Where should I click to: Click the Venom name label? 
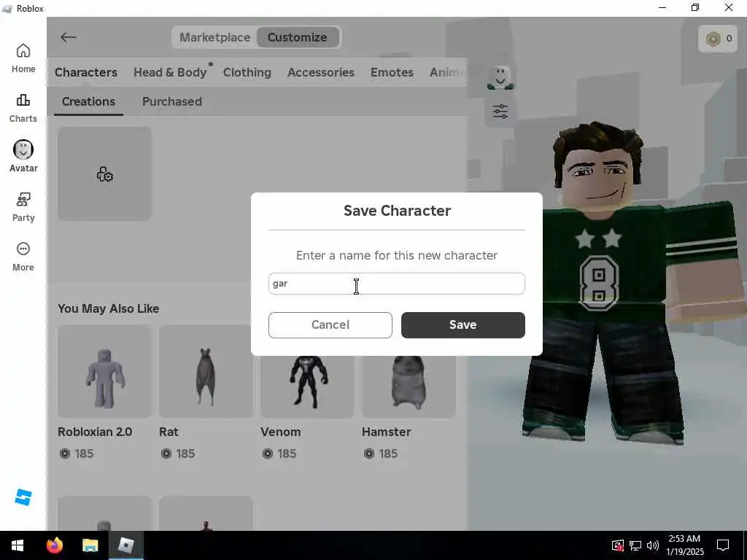tap(281, 432)
